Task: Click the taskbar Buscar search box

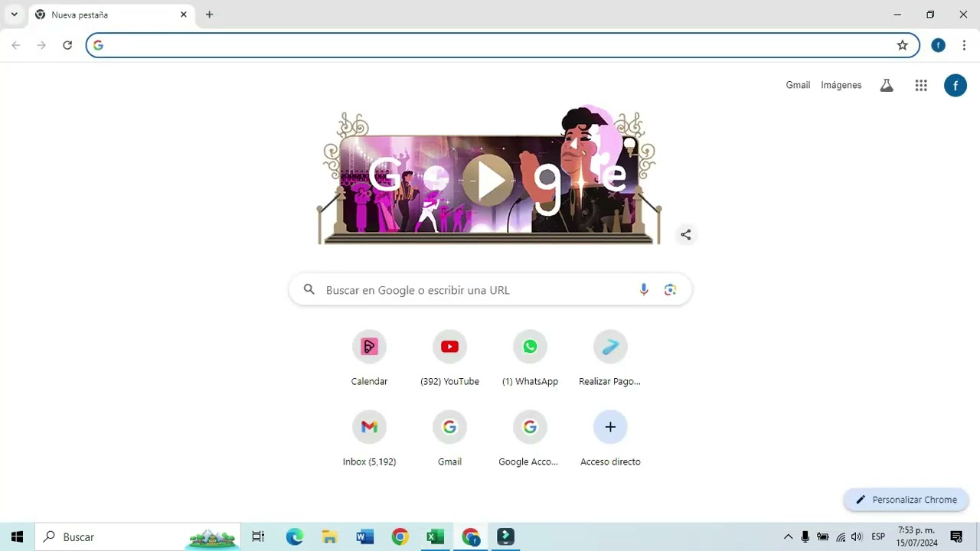Action: point(138,537)
